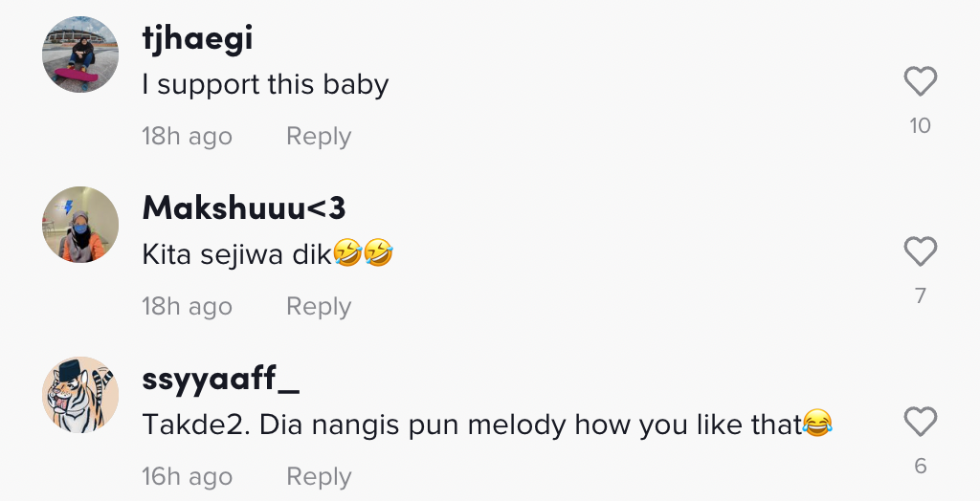Tap the heart on Makshuuu<3's comment

[920, 252]
